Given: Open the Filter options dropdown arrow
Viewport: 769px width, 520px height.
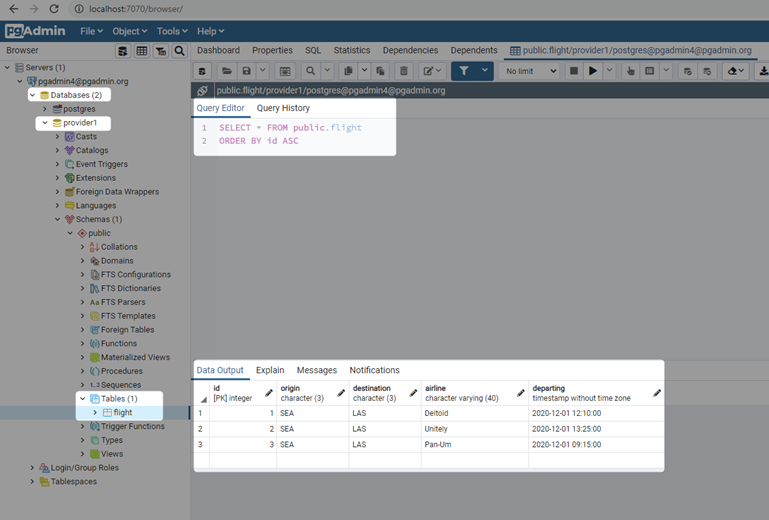Looking at the screenshot, I should click(x=485, y=71).
